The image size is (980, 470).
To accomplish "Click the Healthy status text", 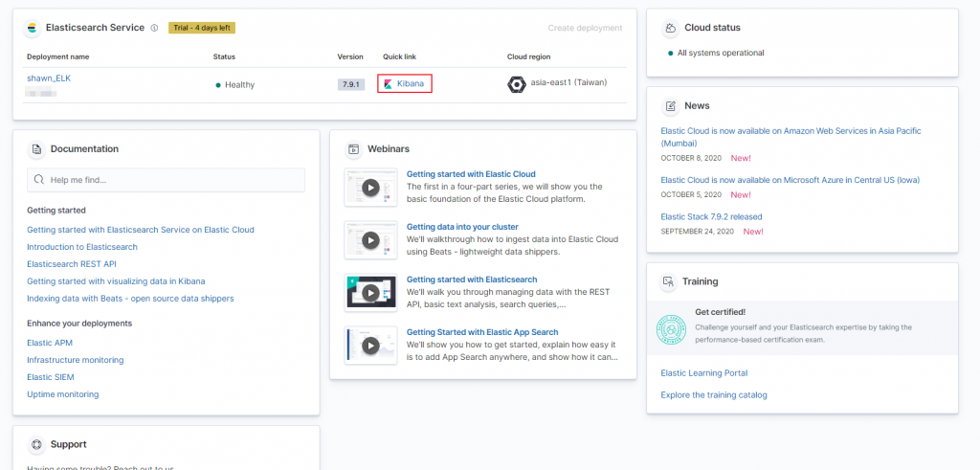I will [x=240, y=85].
